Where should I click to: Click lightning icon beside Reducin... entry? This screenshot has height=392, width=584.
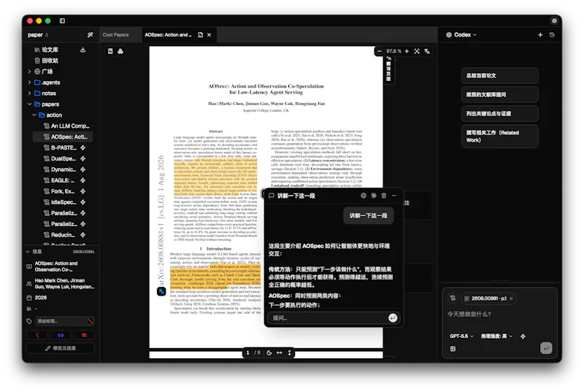pyautogui.click(x=82, y=235)
